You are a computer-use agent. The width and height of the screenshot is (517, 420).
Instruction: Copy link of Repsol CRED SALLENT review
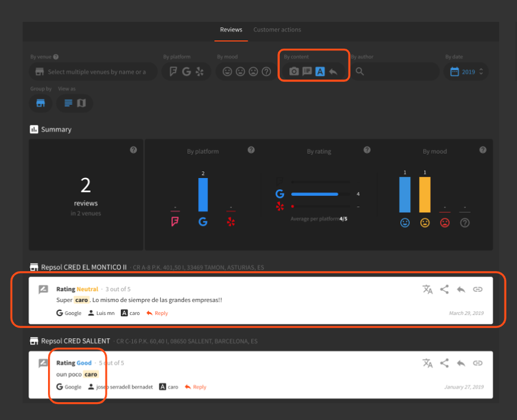[477, 363]
